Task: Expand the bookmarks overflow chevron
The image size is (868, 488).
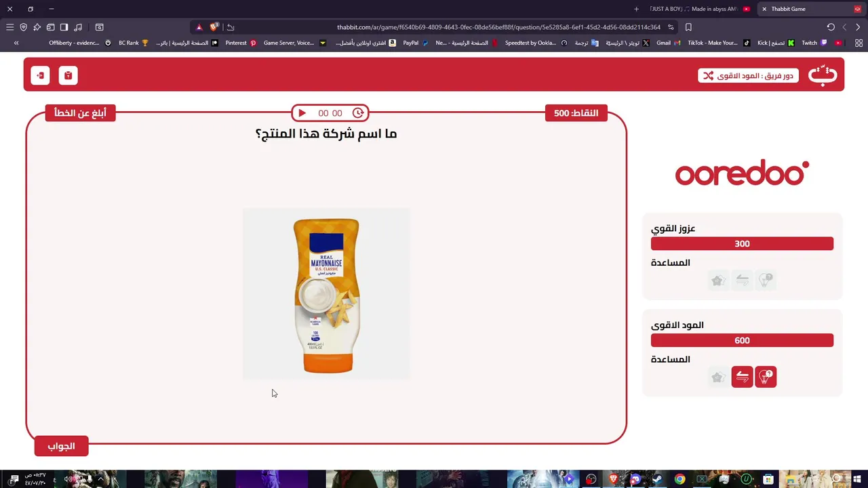Action: [16, 43]
